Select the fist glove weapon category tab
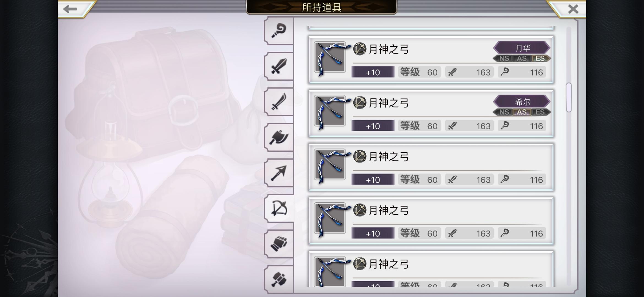Image resolution: width=644 pixels, height=297 pixels. coord(279,244)
